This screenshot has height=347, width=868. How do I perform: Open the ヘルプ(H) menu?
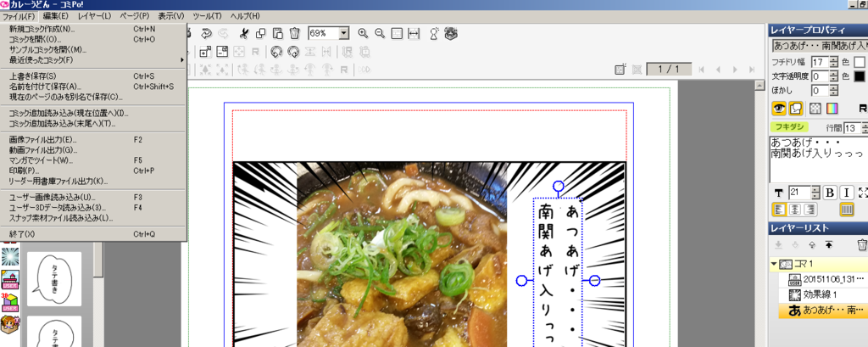[245, 16]
